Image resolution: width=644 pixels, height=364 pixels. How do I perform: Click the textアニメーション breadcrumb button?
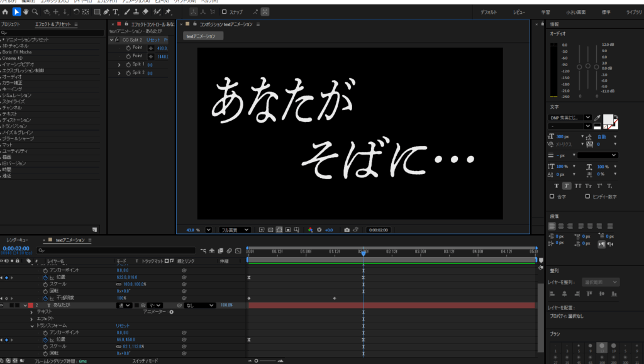[x=201, y=36]
